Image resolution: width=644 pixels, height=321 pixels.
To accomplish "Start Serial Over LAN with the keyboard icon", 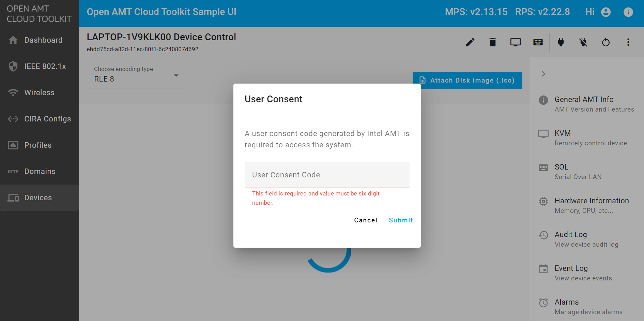I will click(x=538, y=42).
